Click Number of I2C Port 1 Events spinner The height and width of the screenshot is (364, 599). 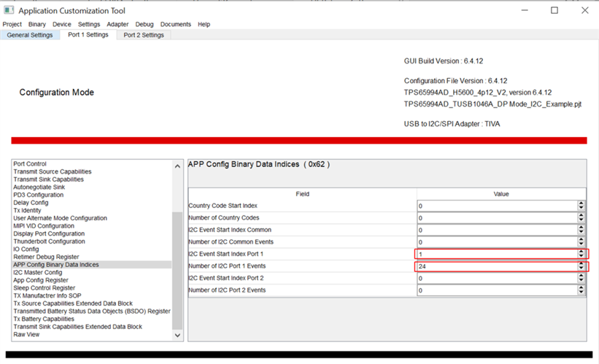(x=581, y=266)
